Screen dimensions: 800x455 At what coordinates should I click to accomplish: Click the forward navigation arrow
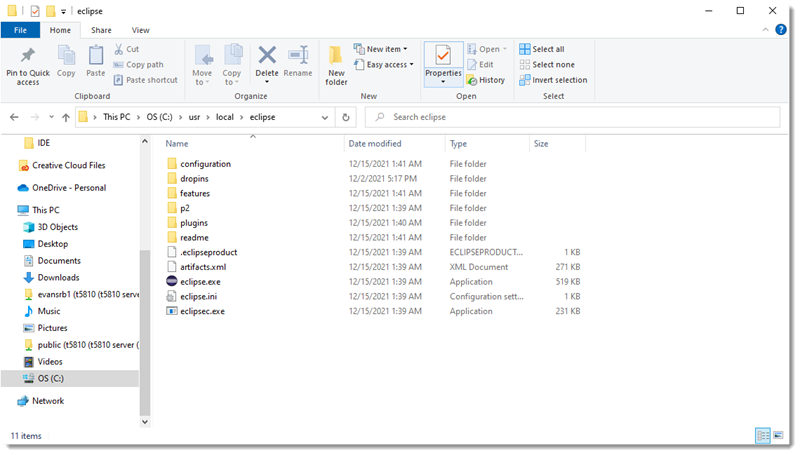click(x=35, y=117)
